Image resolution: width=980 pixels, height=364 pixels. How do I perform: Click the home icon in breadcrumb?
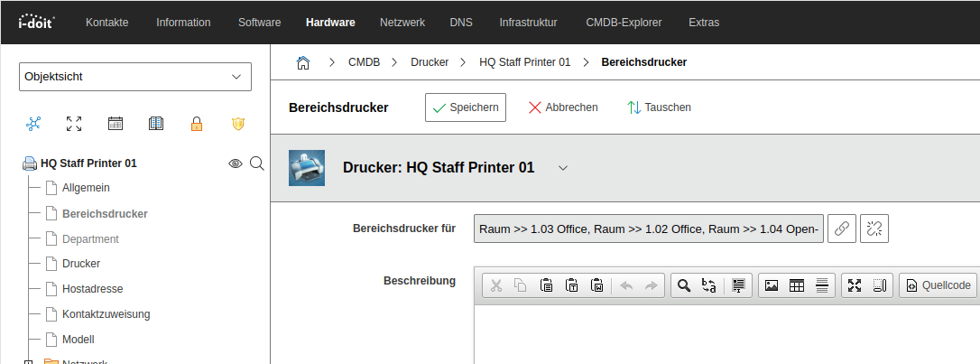303,62
